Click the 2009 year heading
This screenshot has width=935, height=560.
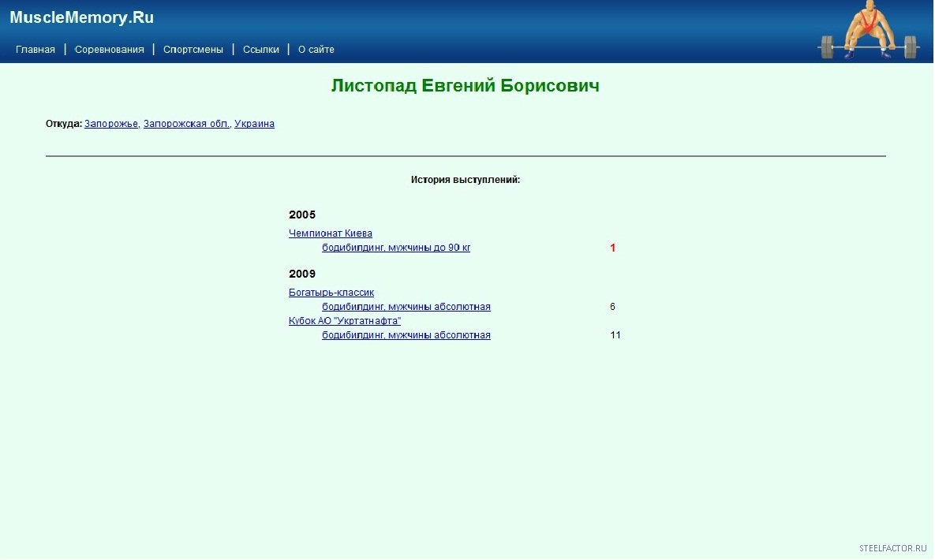(x=302, y=274)
